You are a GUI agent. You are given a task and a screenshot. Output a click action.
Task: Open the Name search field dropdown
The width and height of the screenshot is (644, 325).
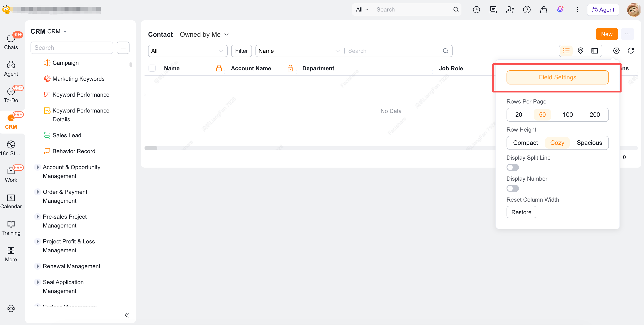click(x=299, y=51)
